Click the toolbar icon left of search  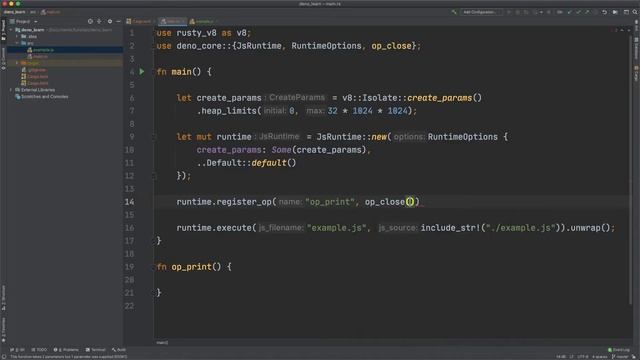(x=626, y=12)
